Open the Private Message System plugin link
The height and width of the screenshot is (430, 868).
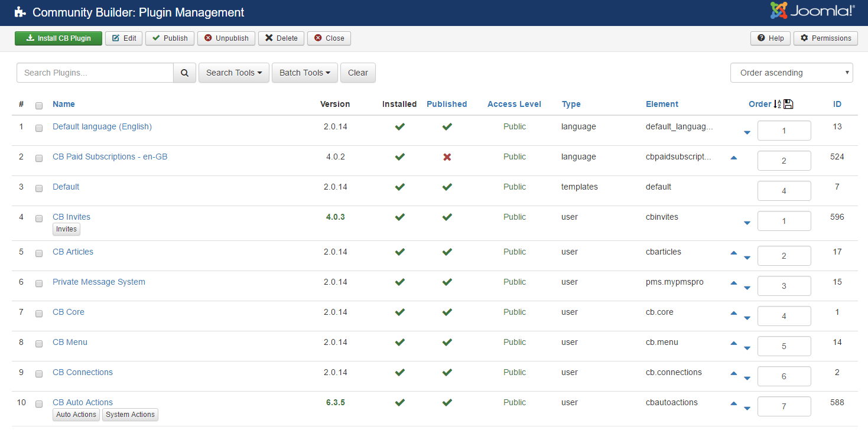tap(99, 282)
